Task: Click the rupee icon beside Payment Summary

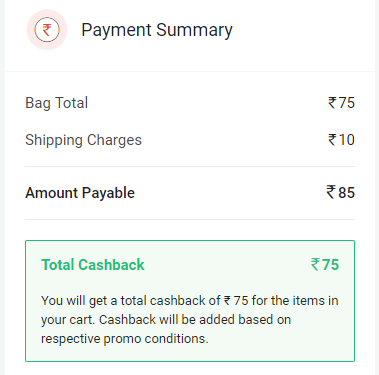Action: click(47, 30)
